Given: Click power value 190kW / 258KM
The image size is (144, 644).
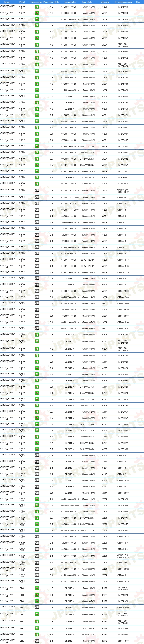Looking at the screenshot, I should 87,493.
